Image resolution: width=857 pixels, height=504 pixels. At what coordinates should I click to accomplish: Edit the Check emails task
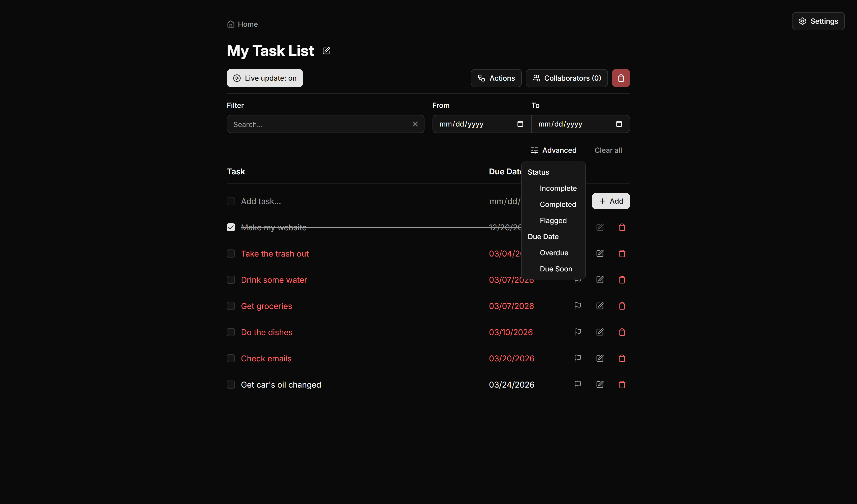[600, 358]
